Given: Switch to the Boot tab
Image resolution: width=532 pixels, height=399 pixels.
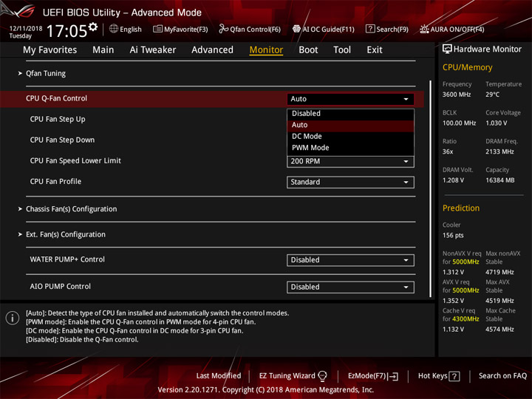Looking at the screenshot, I should (x=308, y=50).
